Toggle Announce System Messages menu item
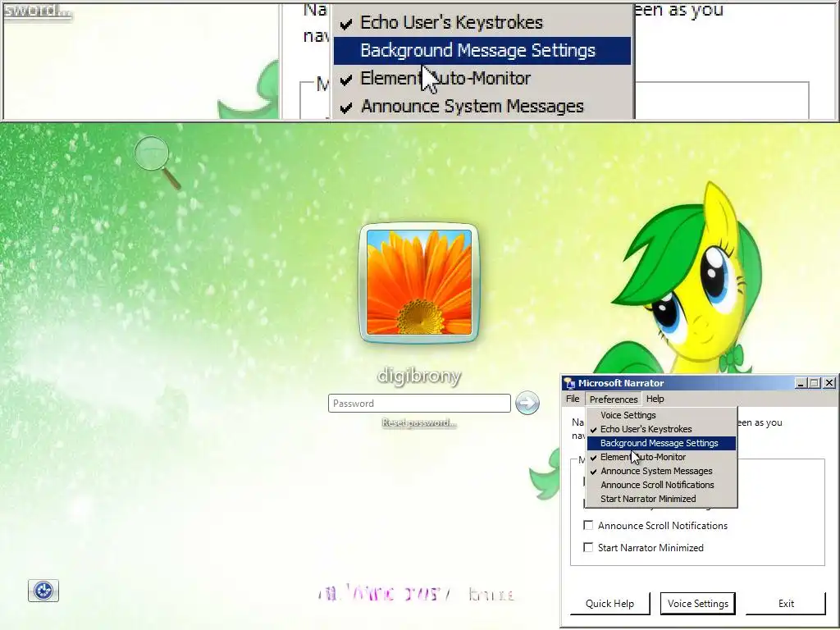 [662, 471]
